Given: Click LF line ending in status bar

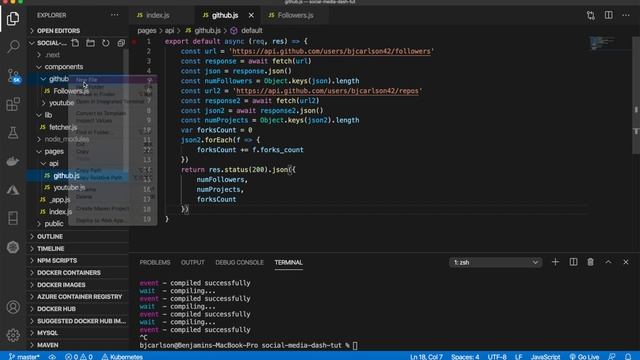Looking at the screenshot, I should pos(518,356).
